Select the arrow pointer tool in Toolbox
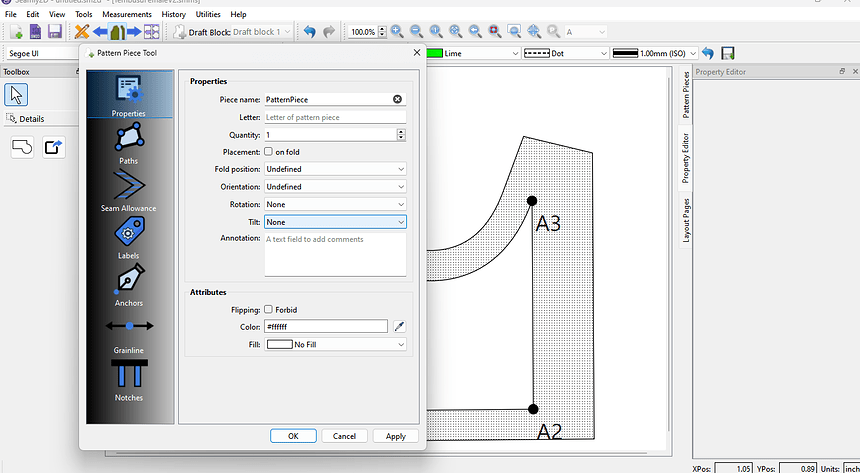The height and width of the screenshot is (473, 860). coord(17,95)
